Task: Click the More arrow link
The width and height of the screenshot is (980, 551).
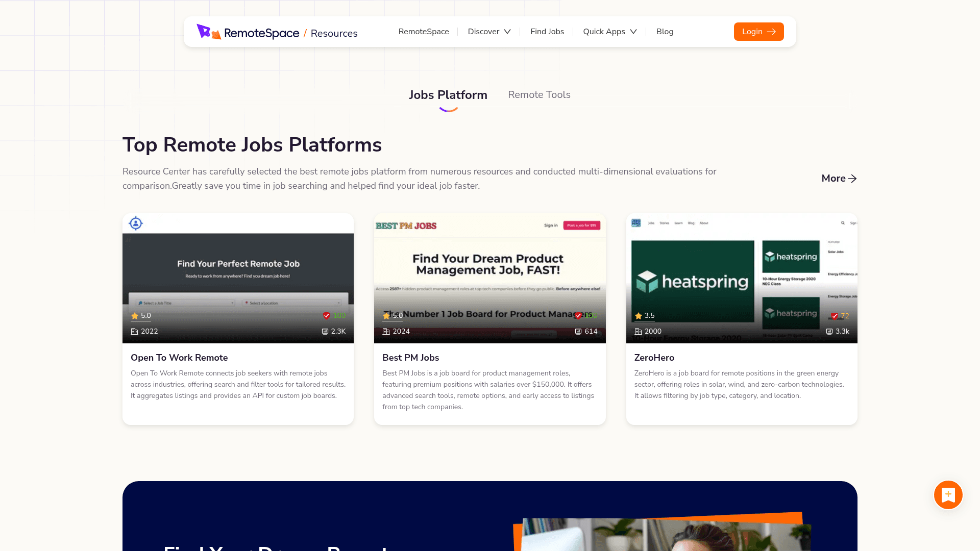Action: pyautogui.click(x=839, y=179)
